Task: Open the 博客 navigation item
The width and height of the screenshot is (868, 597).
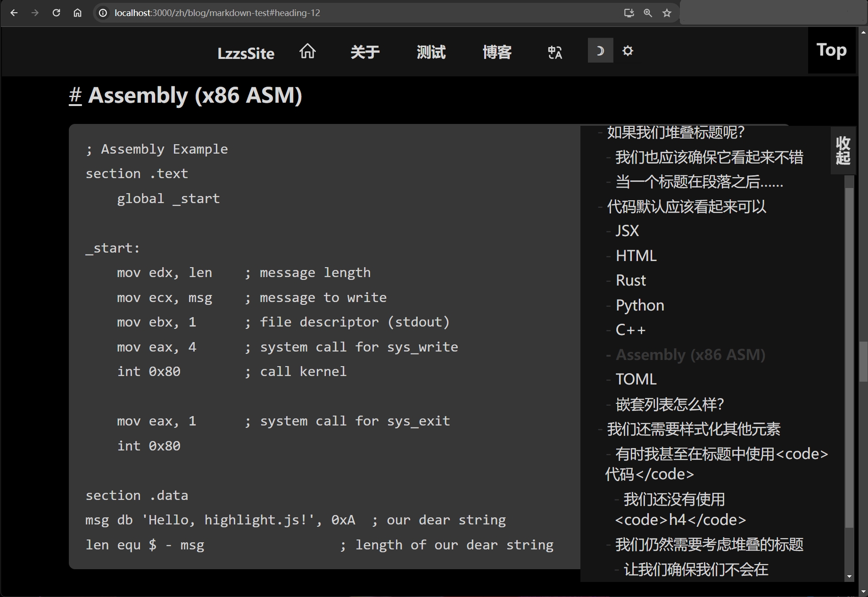Action: tap(497, 52)
